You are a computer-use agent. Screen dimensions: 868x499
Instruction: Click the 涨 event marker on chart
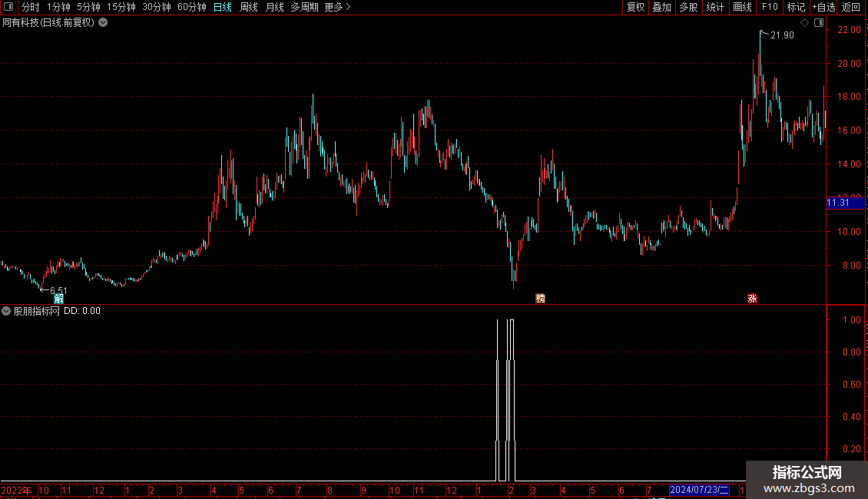coord(752,298)
